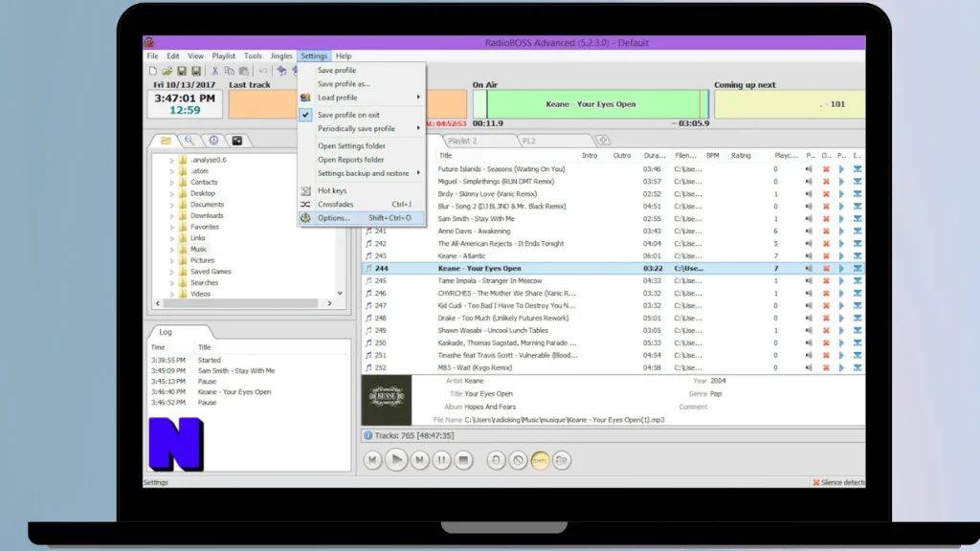Click the Previous track playback button
980x551 pixels.
(x=372, y=460)
